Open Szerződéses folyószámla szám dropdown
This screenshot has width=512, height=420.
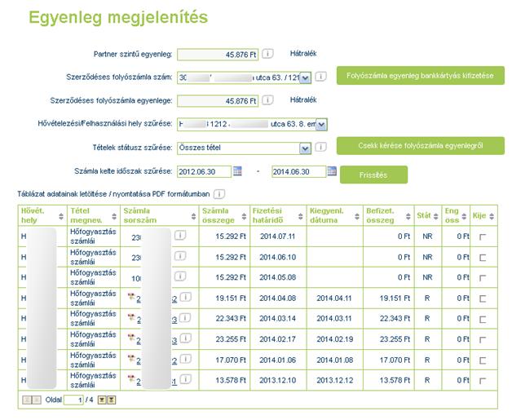click(x=305, y=77)
